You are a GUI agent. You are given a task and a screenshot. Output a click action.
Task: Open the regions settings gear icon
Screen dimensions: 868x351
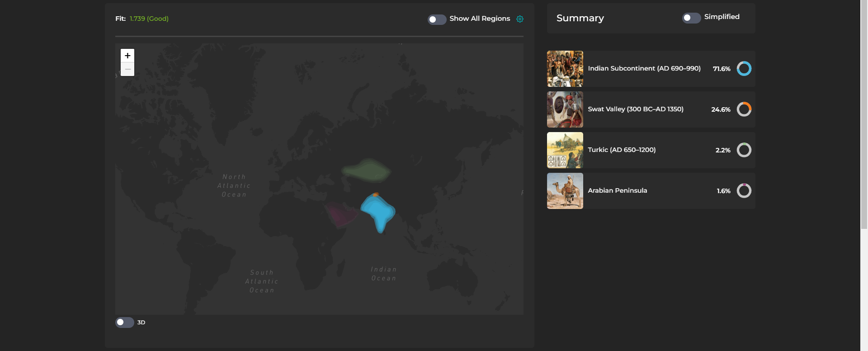[x=520, y=19]
